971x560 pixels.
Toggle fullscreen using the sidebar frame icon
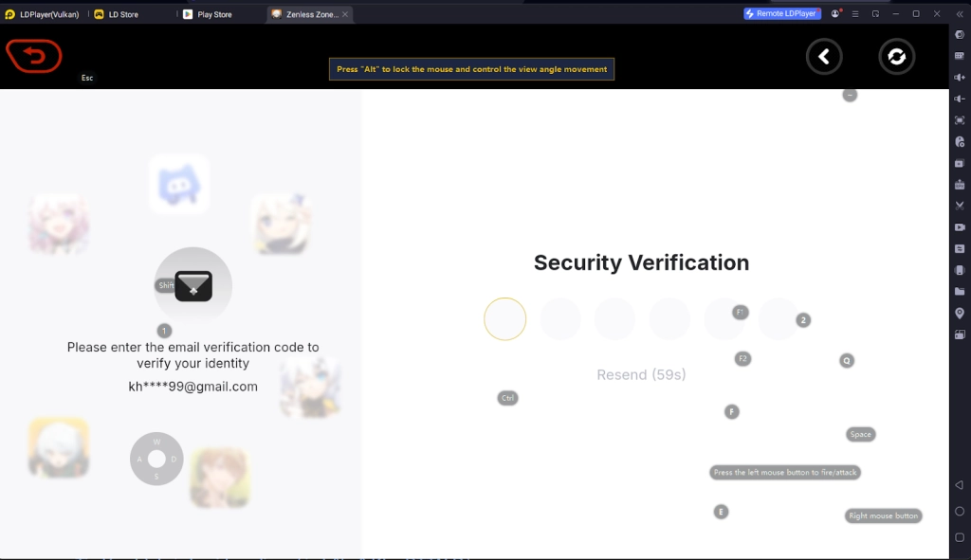pos(960,120)
